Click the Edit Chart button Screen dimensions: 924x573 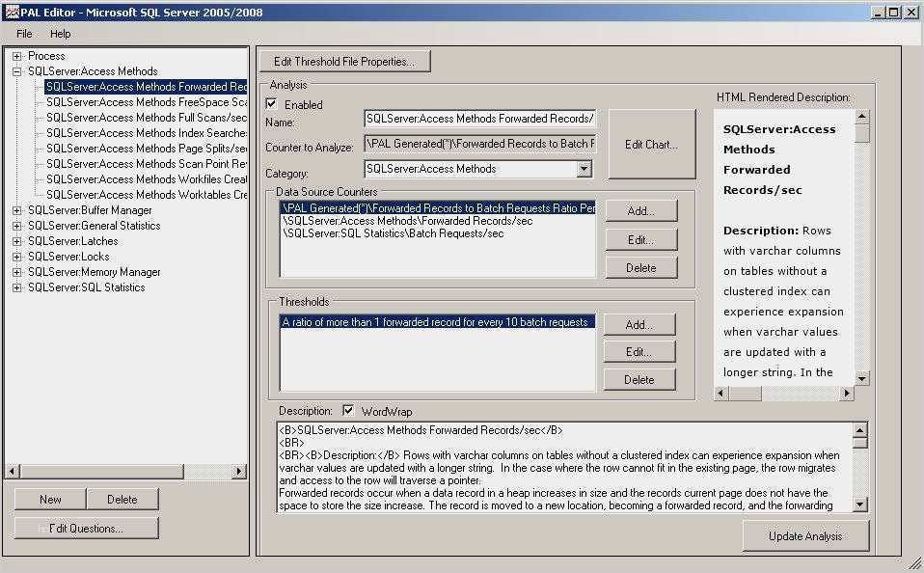click(652, 145)
